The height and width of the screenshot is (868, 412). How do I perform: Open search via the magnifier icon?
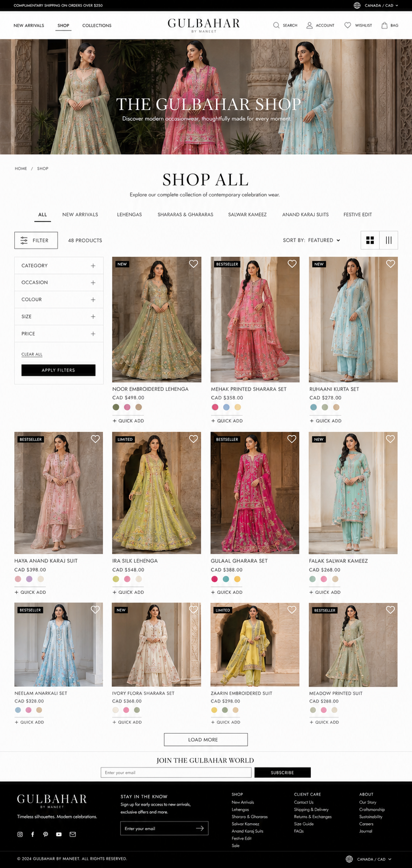[x=276, y=25]
